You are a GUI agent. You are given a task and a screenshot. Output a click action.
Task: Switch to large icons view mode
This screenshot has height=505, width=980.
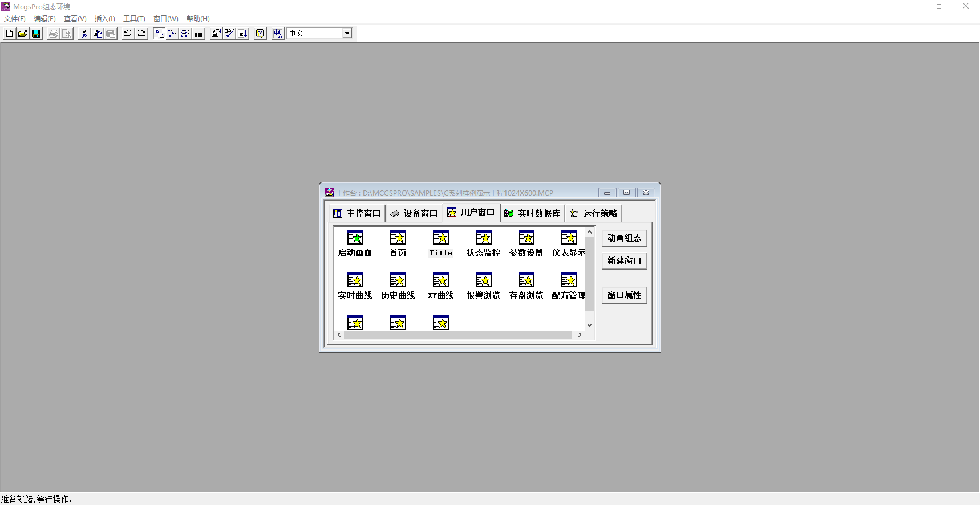pyautogui.click(x=159, y=34)
